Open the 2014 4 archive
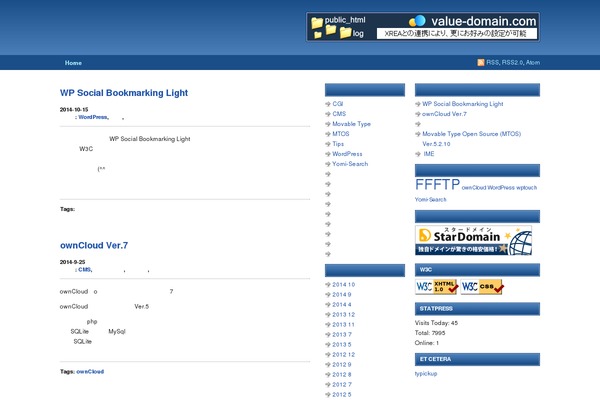This screenshot has width=600, height=400. (342, 304)
